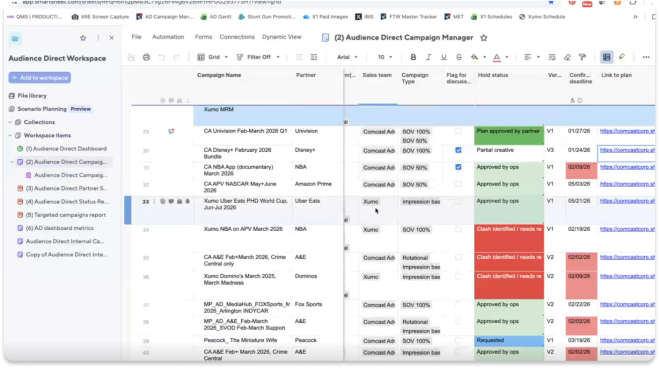Uncheck Flag for discussion on NBA App row
This screenshot has width=660, height=368.
pyautogui.click(x=458, y=167)
